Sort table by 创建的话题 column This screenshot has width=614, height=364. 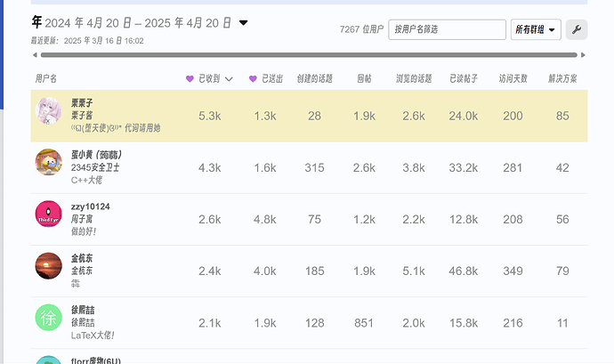pyautogui.click(x=314, y=78)
